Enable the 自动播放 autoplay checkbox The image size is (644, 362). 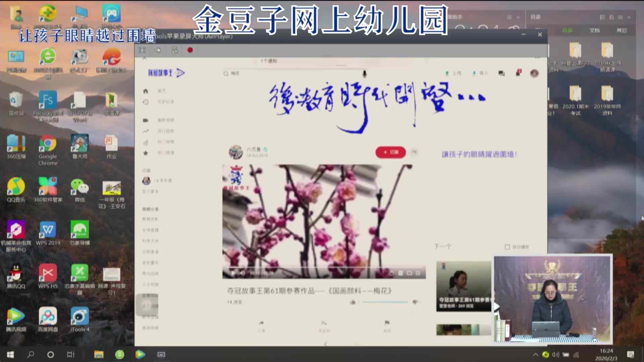507,246
